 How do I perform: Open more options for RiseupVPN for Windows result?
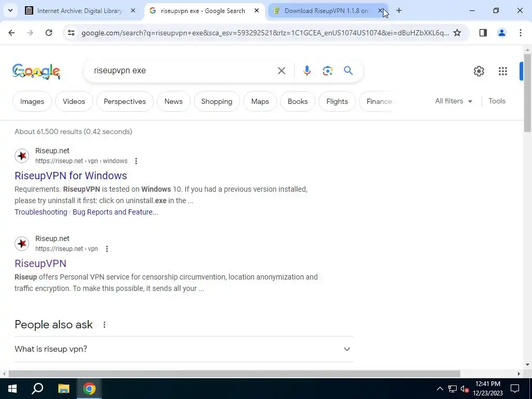[x=136, y=161]
